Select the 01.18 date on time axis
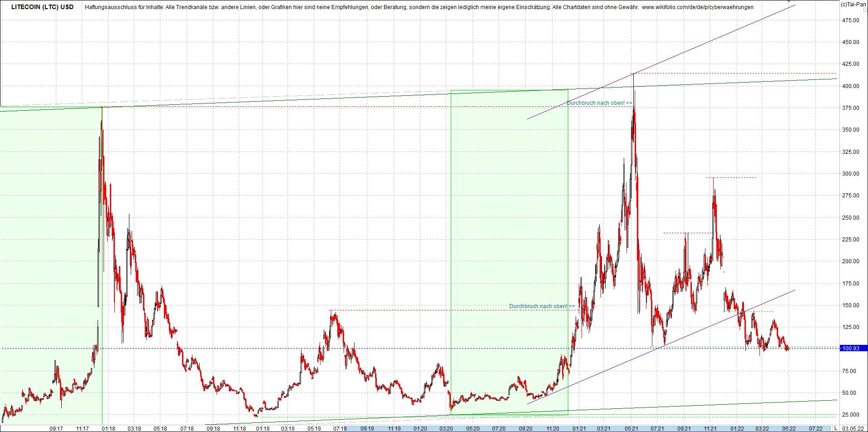The width and height of the screenshot is (868, 432). [108, 428]
